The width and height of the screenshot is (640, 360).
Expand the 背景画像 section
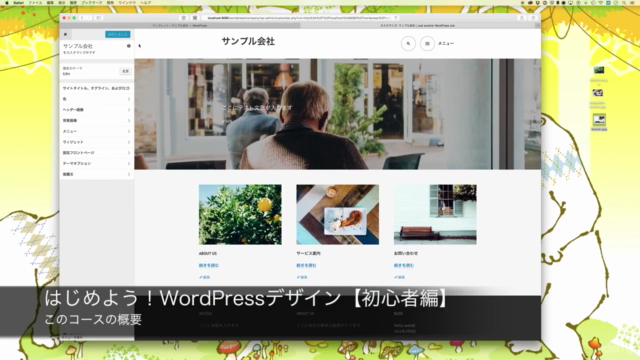click(x=97, y=120)
